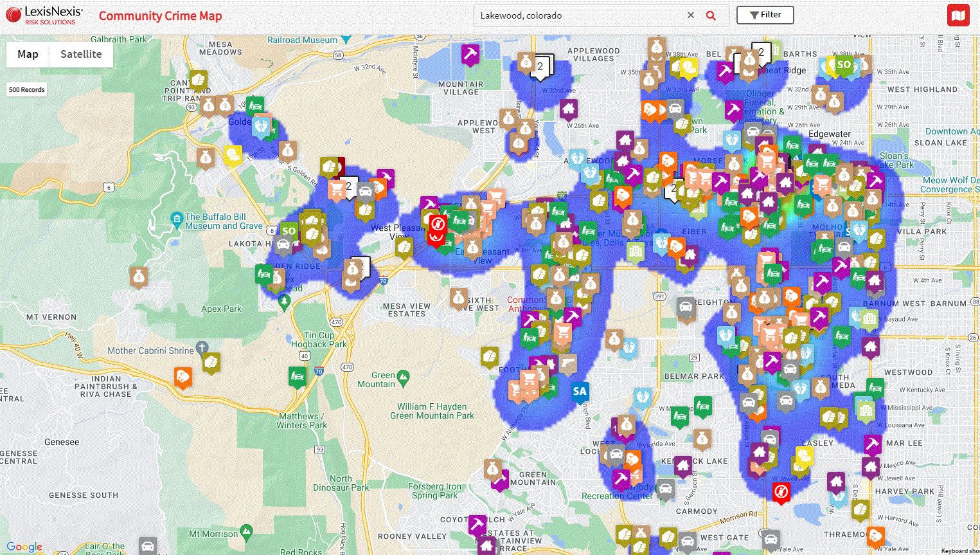Click the North Dinosaur Park label
This screenshot has height=555, width=980.
(341, 483)
